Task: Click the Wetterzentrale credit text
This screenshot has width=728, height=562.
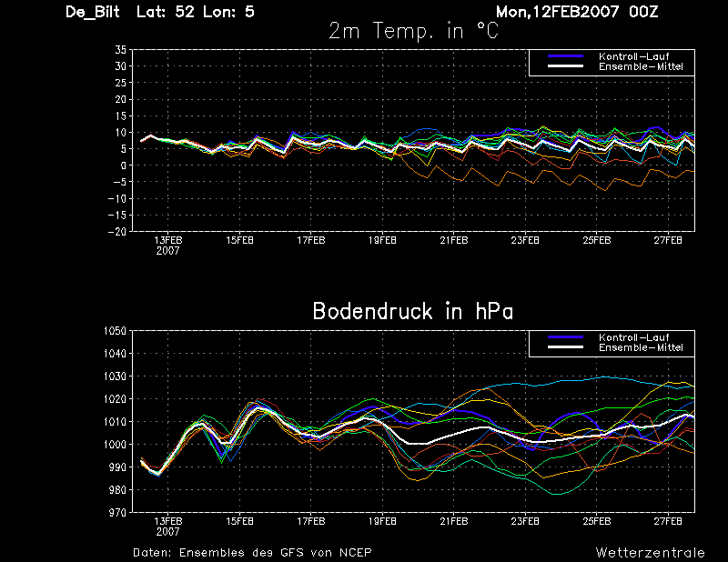Action: [x=650, y=553]
